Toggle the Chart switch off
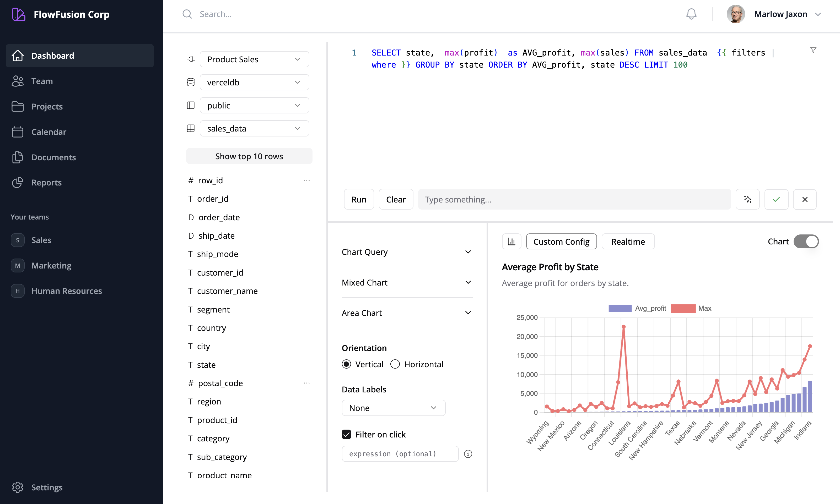This screenshot has width=840, height=504. 806,242
